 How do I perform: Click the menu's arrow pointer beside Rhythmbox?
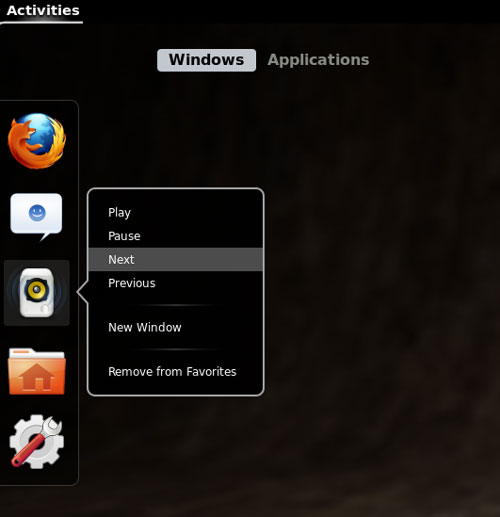tap(82, 292)
